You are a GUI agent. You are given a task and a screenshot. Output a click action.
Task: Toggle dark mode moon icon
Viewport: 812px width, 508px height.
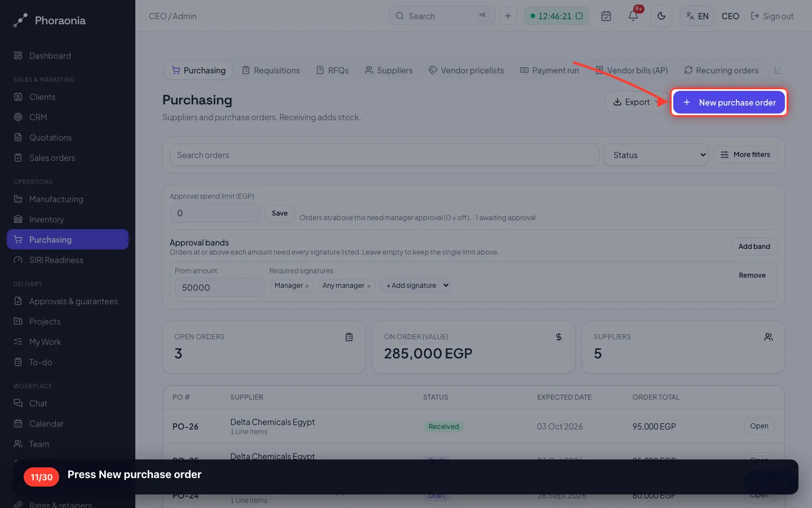click(x=661, y=16)
